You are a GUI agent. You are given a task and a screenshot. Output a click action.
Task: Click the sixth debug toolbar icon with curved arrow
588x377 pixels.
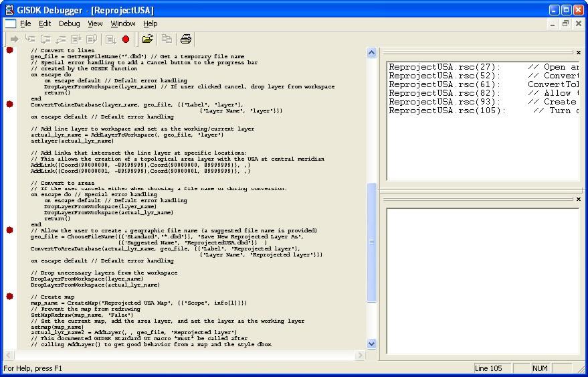coord(92,39)
